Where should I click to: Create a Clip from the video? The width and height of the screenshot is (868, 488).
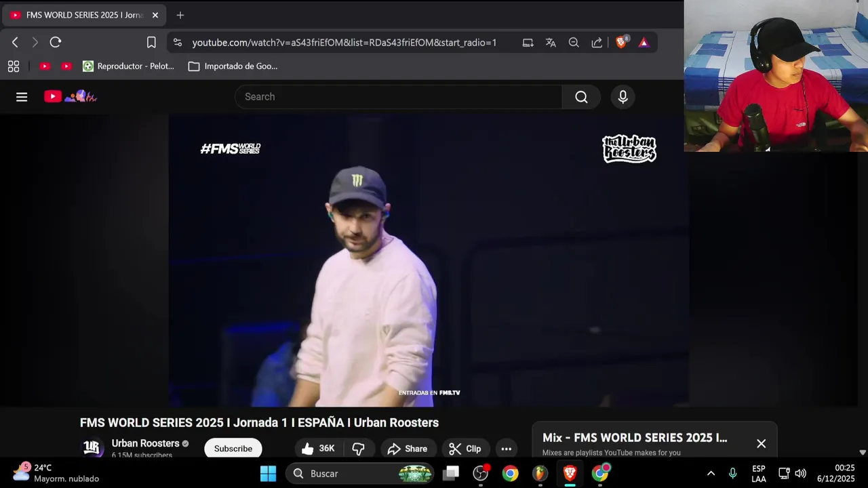pyautogui.click(x=465, y=449)
